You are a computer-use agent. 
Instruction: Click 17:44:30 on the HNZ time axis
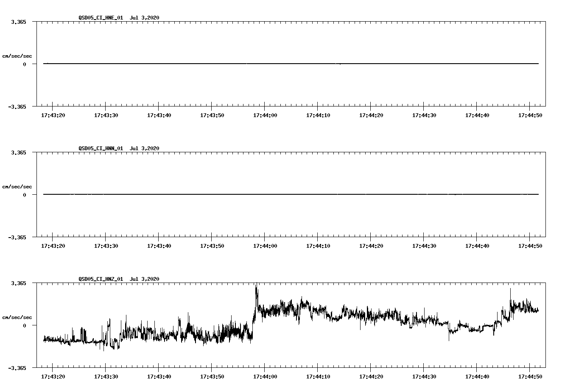(424, 376)
